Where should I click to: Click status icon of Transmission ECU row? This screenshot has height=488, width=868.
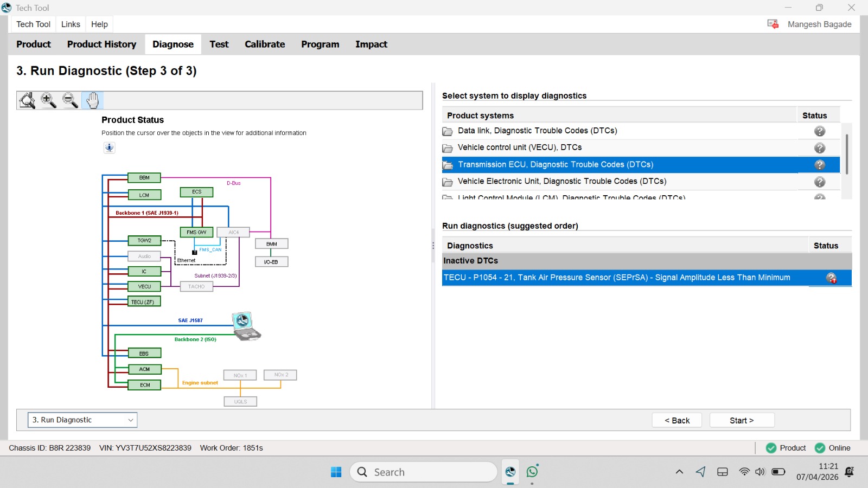coord(820,165)
